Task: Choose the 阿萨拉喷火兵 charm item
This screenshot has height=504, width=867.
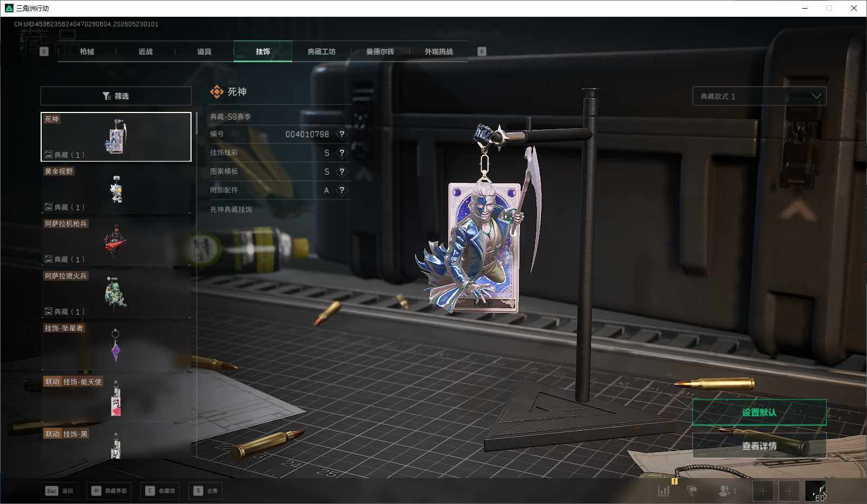Action: tap(116, 294)
